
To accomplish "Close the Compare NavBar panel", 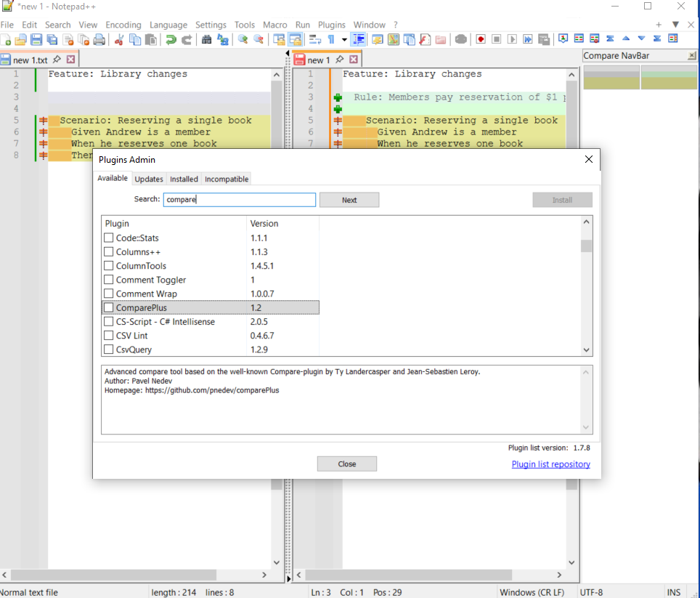I will (x=691, y=55).
